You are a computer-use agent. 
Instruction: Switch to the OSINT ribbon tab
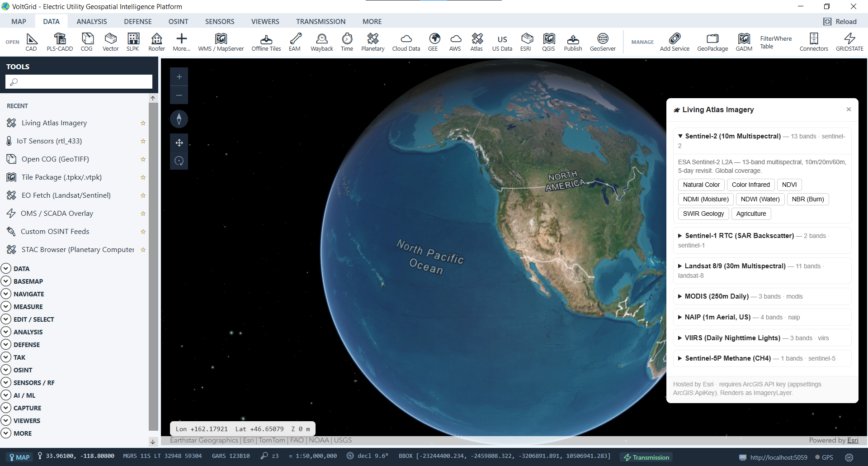[179, 21]
